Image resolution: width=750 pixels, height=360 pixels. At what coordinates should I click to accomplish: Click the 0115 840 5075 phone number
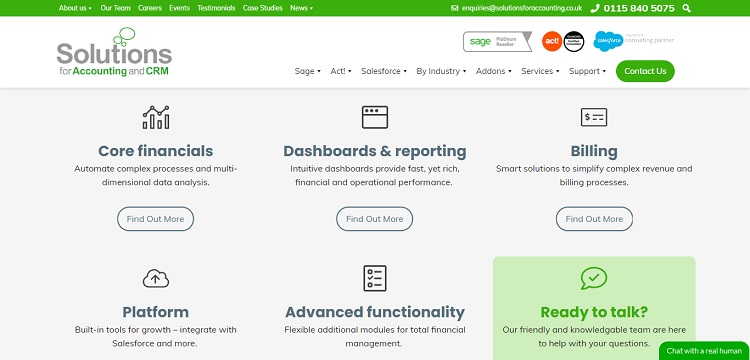(639, 8)
